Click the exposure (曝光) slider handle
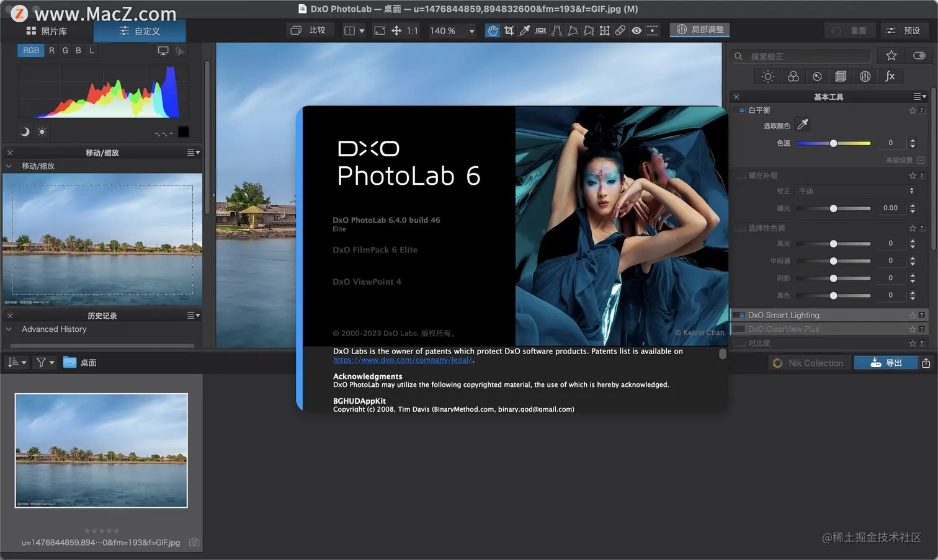The width and height of the screenshot is (938, 560). [833, 208]
